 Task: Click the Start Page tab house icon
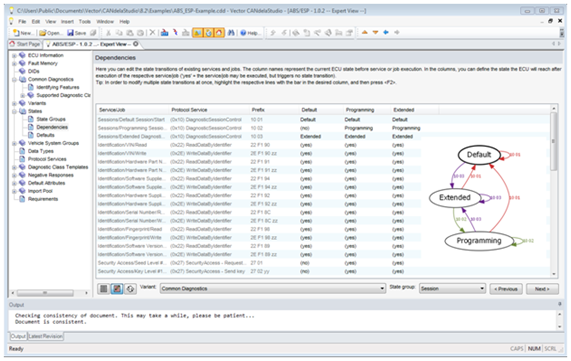tap(12, 44)
